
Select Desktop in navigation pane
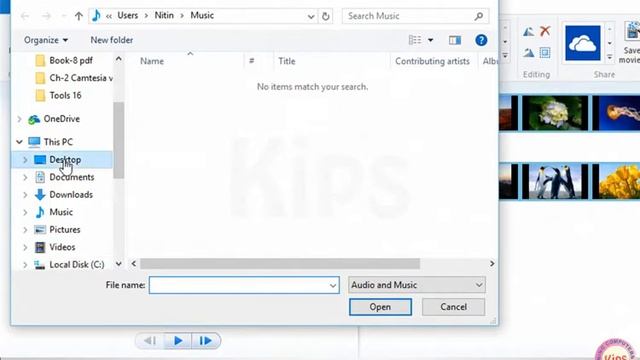coord(65,160)
